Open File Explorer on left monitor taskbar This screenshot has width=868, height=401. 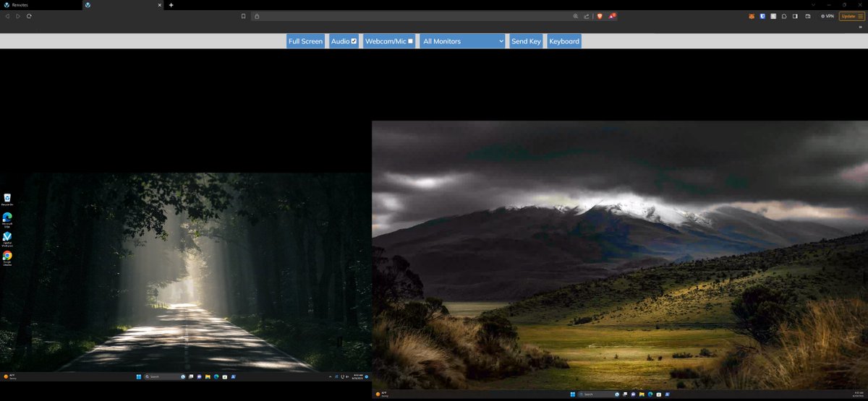[x=208, y=376]
